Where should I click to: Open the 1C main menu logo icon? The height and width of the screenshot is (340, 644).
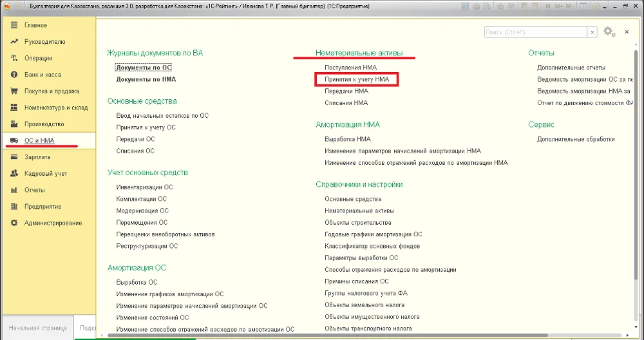(x=7, y=6)
